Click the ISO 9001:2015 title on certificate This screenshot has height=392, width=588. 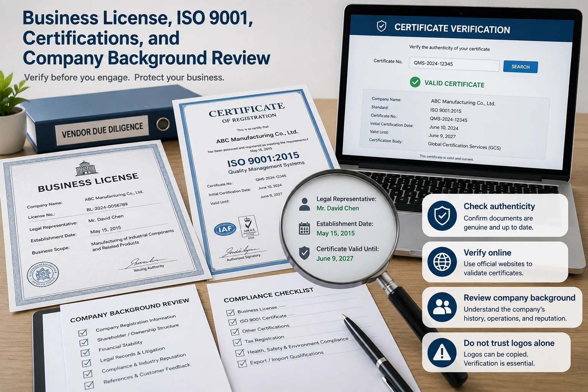click(263, 159)
